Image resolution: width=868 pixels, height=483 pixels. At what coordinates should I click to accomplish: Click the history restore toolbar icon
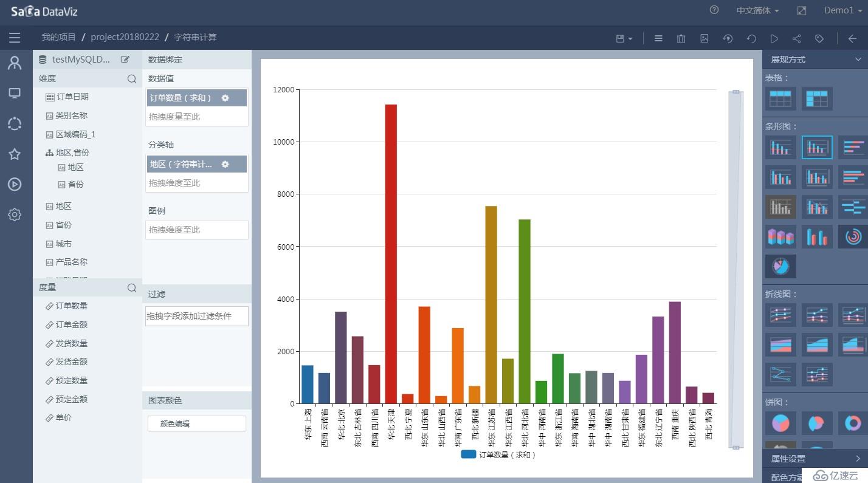(x=728, y=38)
